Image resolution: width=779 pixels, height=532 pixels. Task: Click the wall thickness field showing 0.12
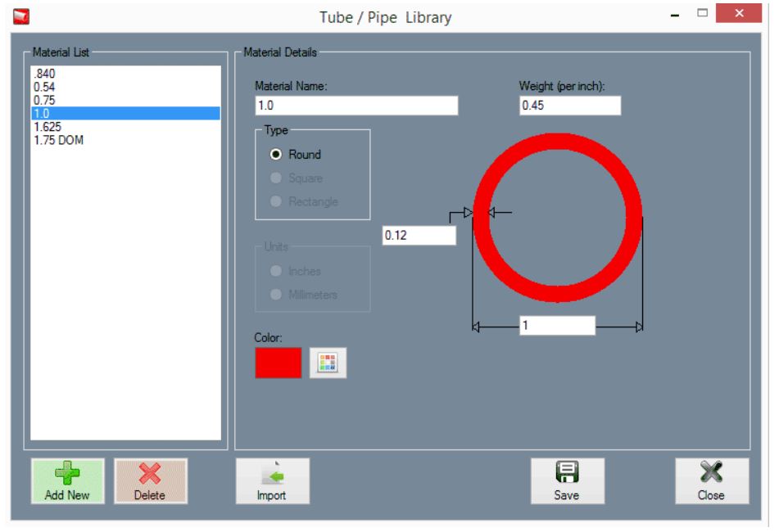(419, 235)
